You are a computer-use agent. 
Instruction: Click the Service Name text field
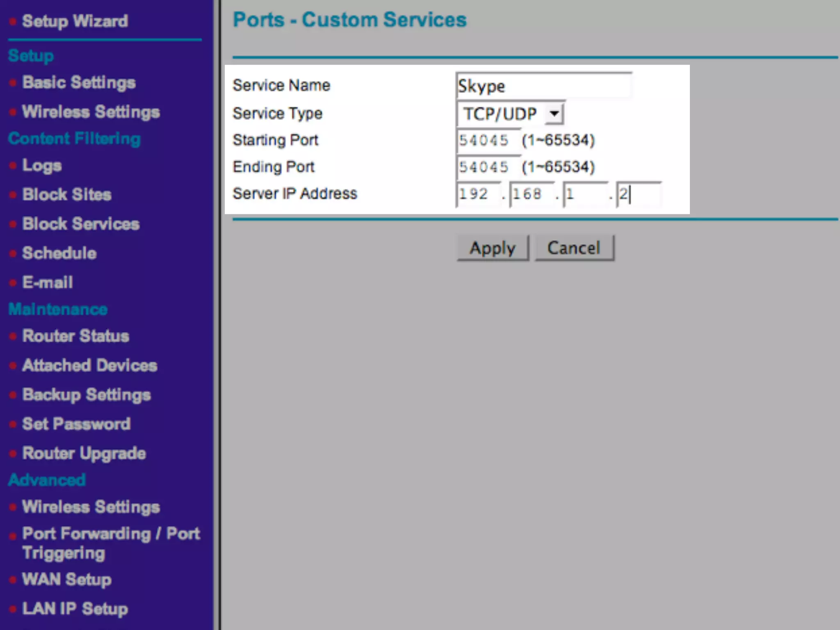543,86
